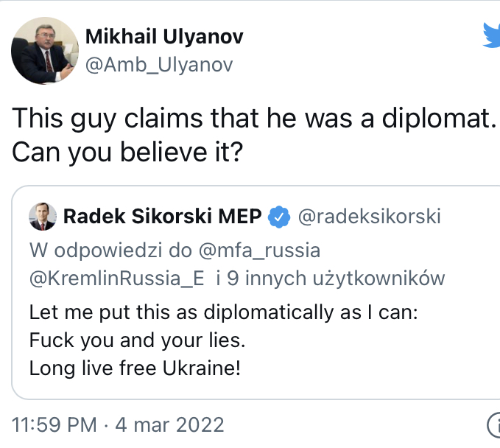
Task: Click the Radek Sikorski MEP name
Action: coord(162,217)
